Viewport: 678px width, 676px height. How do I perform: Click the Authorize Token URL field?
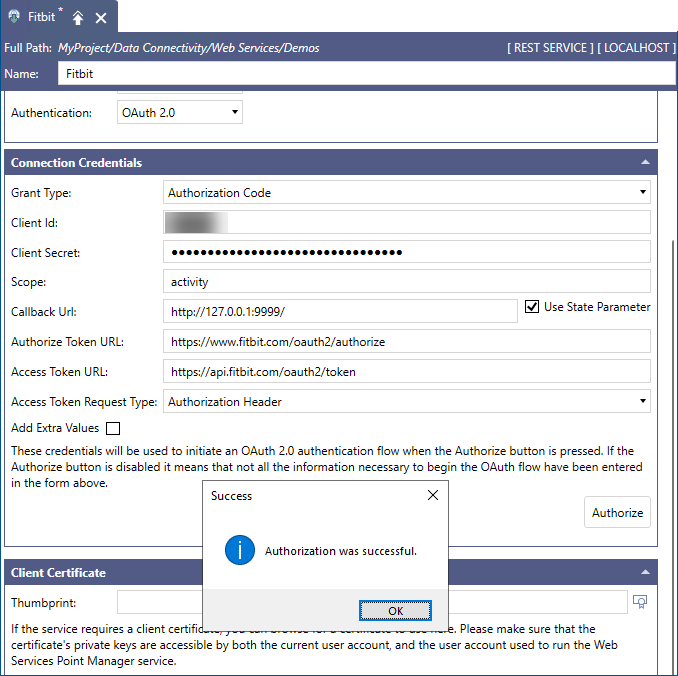406,341
